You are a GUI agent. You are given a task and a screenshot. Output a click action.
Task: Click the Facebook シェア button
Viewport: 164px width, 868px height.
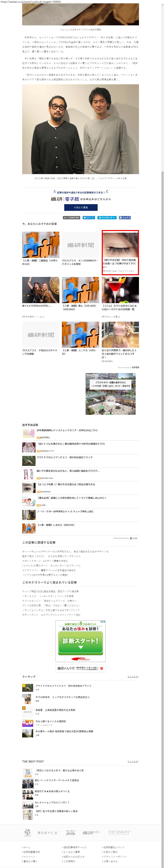(125, 218)
